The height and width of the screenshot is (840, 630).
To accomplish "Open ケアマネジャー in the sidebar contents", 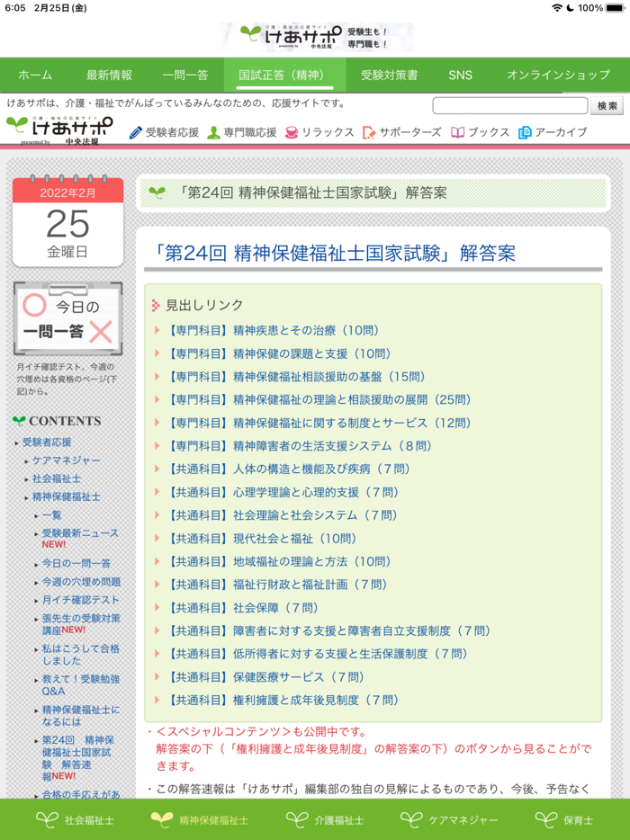I will (x=66, y=460).
